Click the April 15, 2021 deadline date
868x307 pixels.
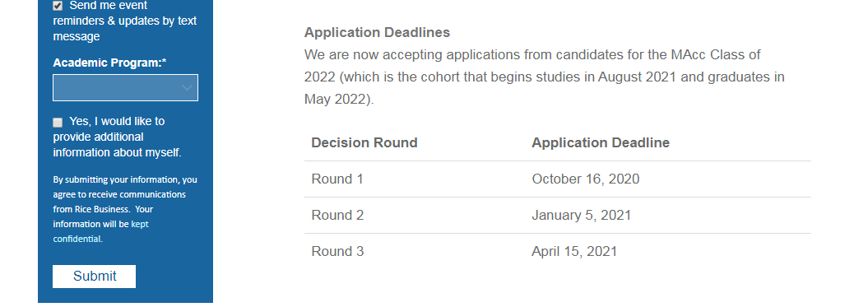click(574, 252)
